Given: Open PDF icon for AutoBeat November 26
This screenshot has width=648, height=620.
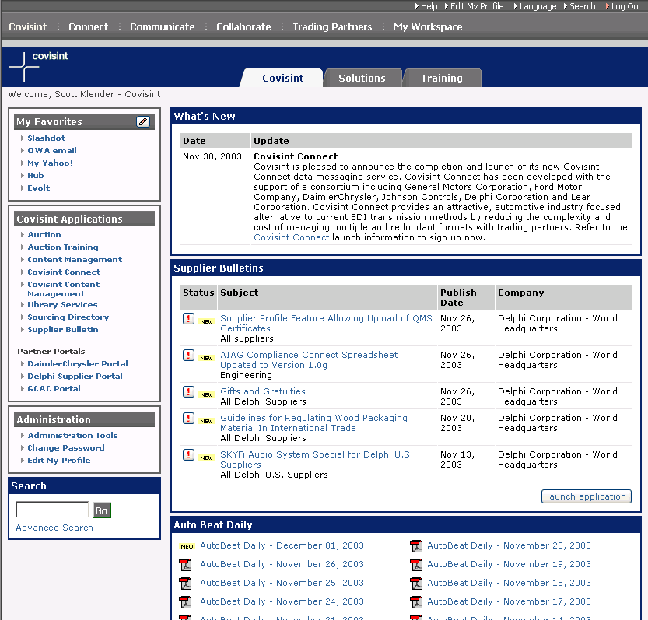Looking at the screenshot, I should tap(185, 564).
